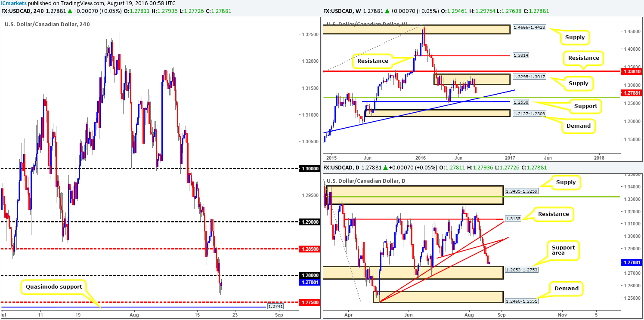Viewport: 644px width, 320px height.
Task: Click the 'Nov' date on daily axis
Action: (563, 315)
